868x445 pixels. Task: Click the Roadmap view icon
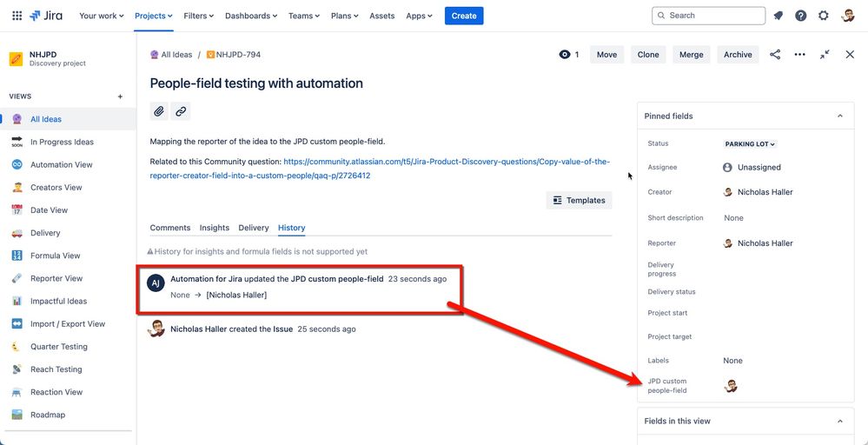17,415
